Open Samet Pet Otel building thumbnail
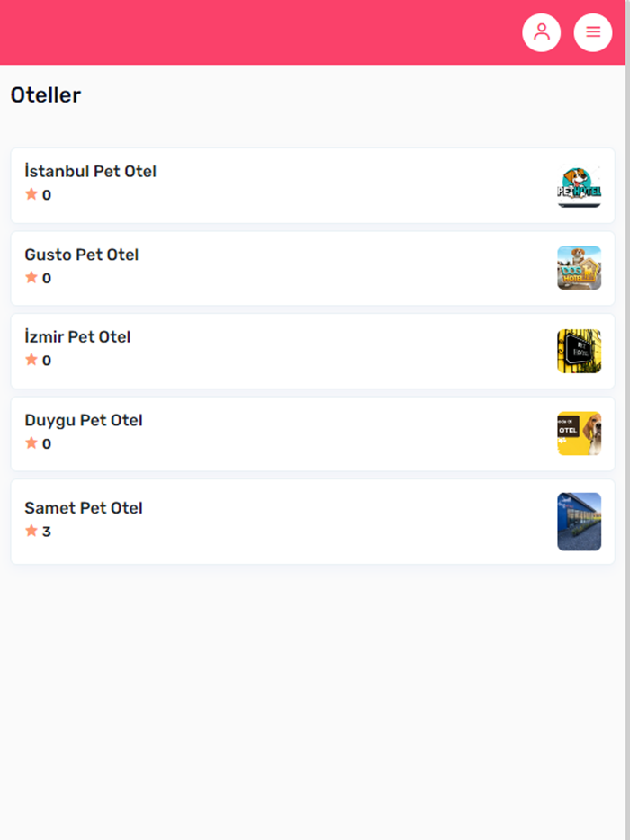The height and width of the screenshot is (840, 630). coord(579,522)
